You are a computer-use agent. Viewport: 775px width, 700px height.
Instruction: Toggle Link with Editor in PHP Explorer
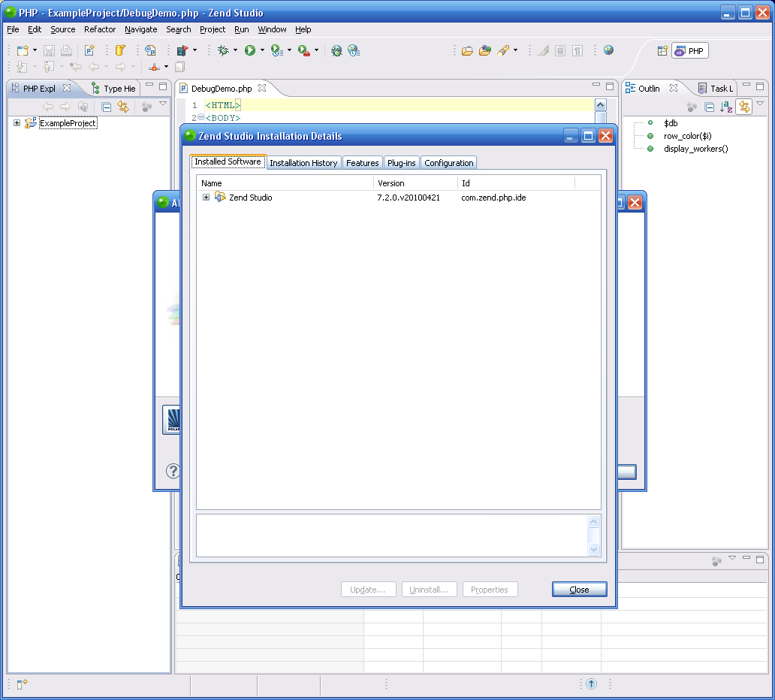122,107
